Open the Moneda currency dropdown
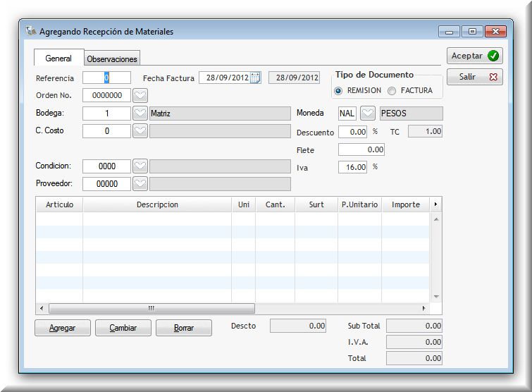532x392 pixels. click(367, 114)
